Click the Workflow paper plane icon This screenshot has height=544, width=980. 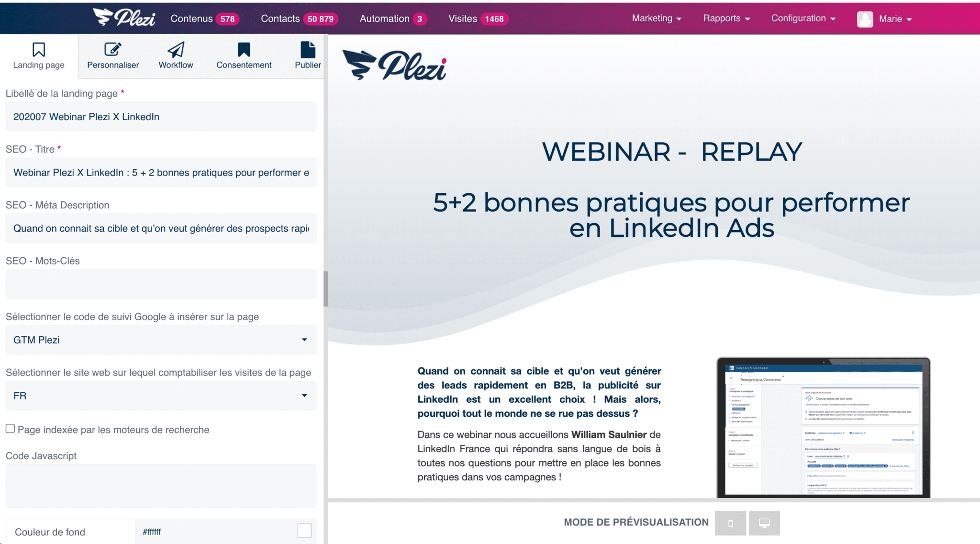176,49
